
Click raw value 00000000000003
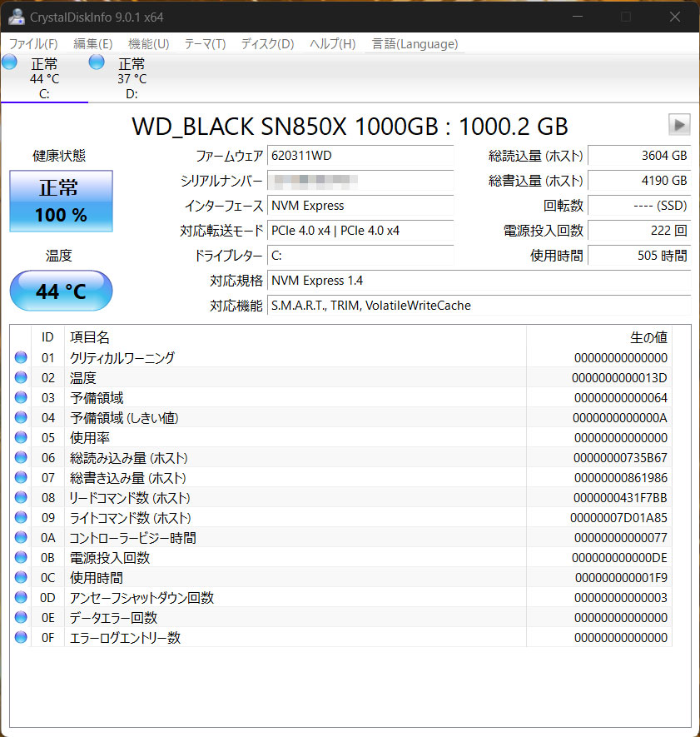pyautogui.click(x=621, y=597)
